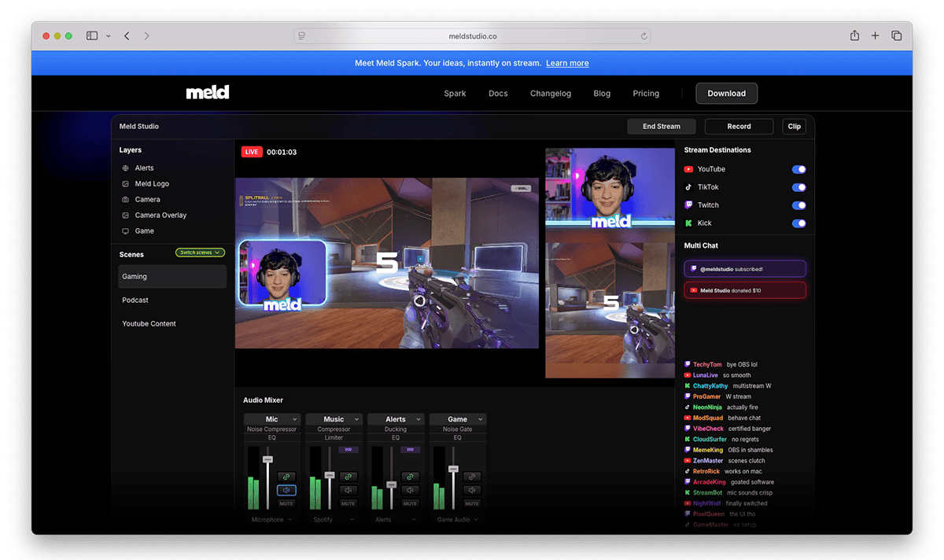This screenshot has width=944, height=560.
Task: Follow the Learn more link in the banner
Action: 567,63
